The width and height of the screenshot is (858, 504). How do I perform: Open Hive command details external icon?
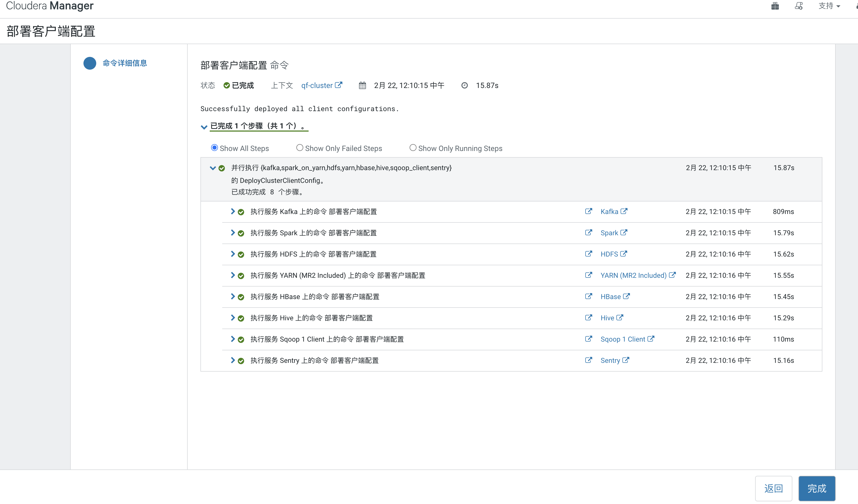click(588, 317)
